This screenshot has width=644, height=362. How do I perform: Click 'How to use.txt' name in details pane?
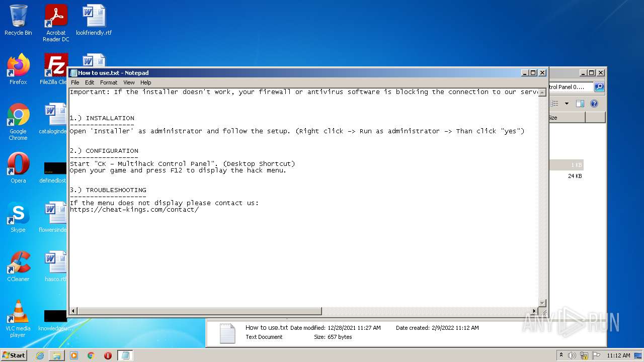click(267, 327)
